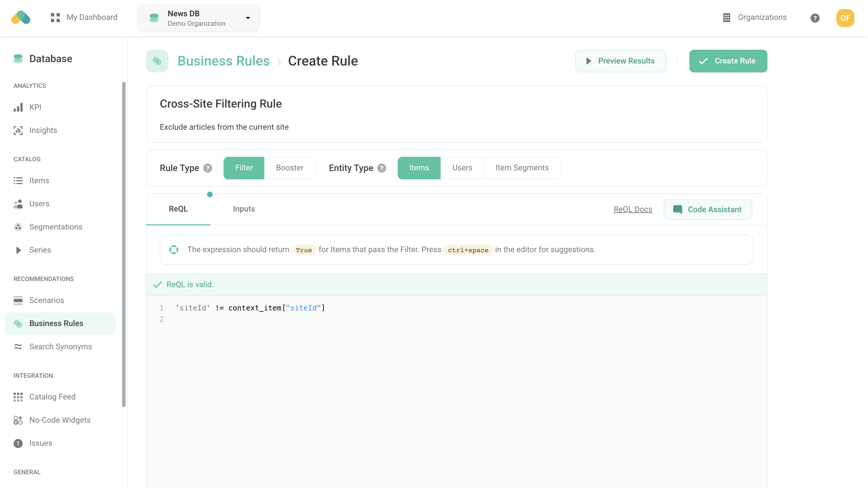Click the News DB database icon
Image resolution: width=868 pixels, height=488 pixels.
[x=154, y=18]
